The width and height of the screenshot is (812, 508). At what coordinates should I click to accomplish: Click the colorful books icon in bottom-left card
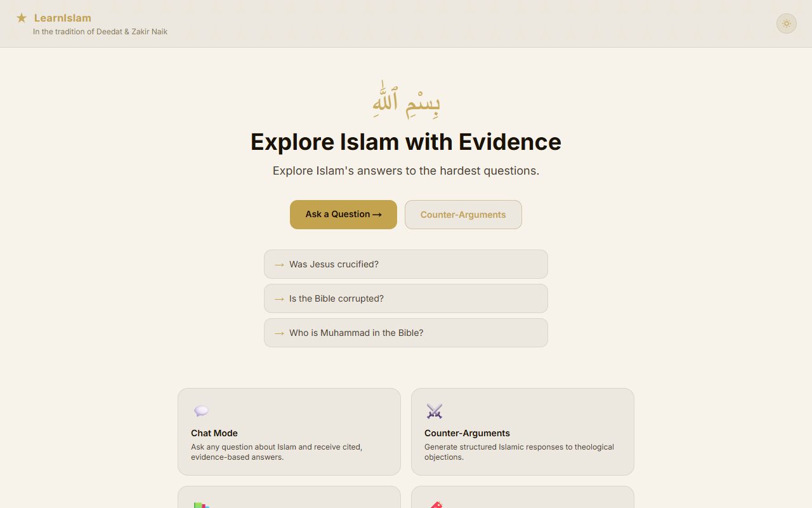coord(201,505)
